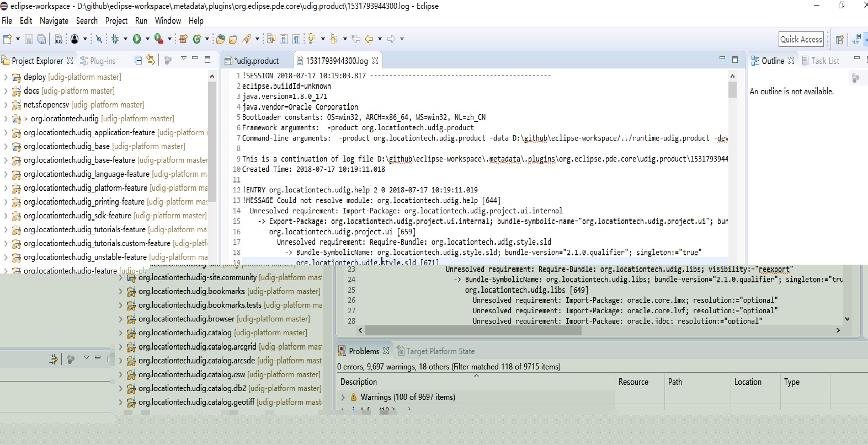
Task: Click the Last Edit Location icon
Action: [x=356, y=39]
